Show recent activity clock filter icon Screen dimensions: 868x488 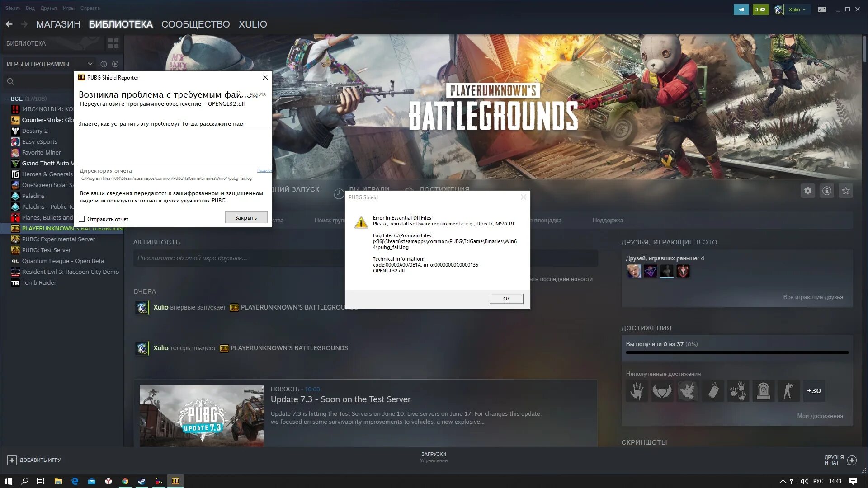(104, 64)
